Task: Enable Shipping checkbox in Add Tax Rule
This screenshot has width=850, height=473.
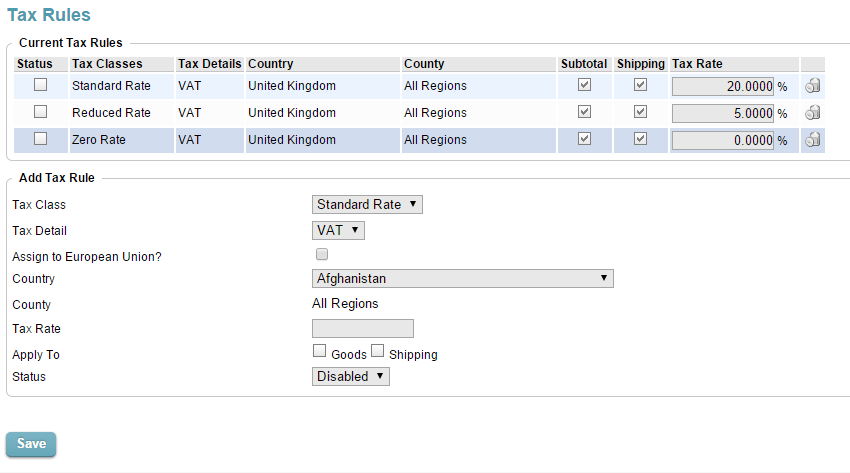Action: tap(378, 351)
